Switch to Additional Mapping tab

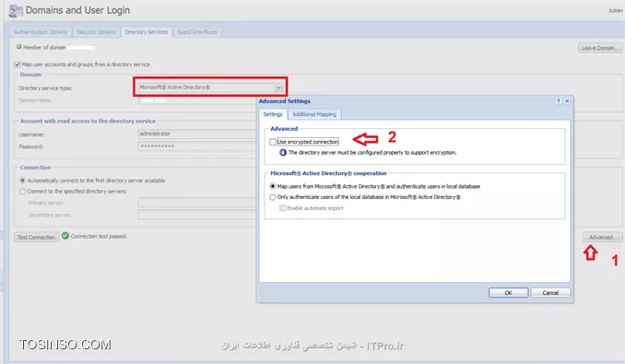click(x=314, y=114)
